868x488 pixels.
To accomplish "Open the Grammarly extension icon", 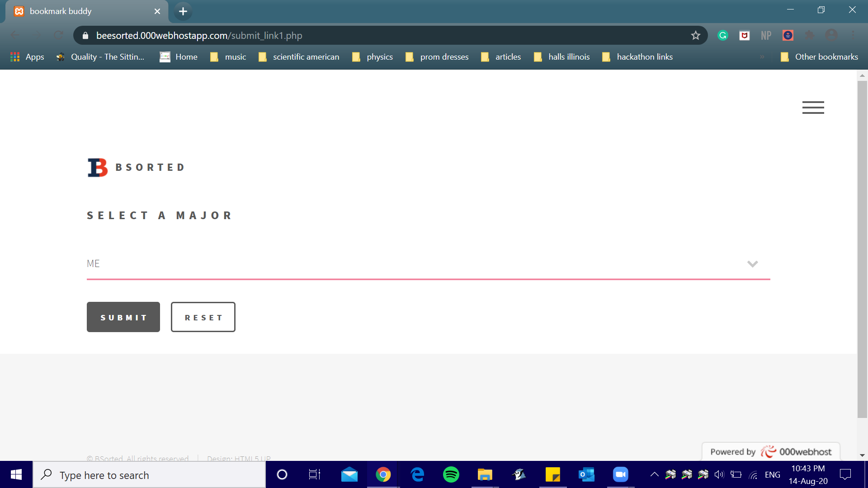I will 722,35.
